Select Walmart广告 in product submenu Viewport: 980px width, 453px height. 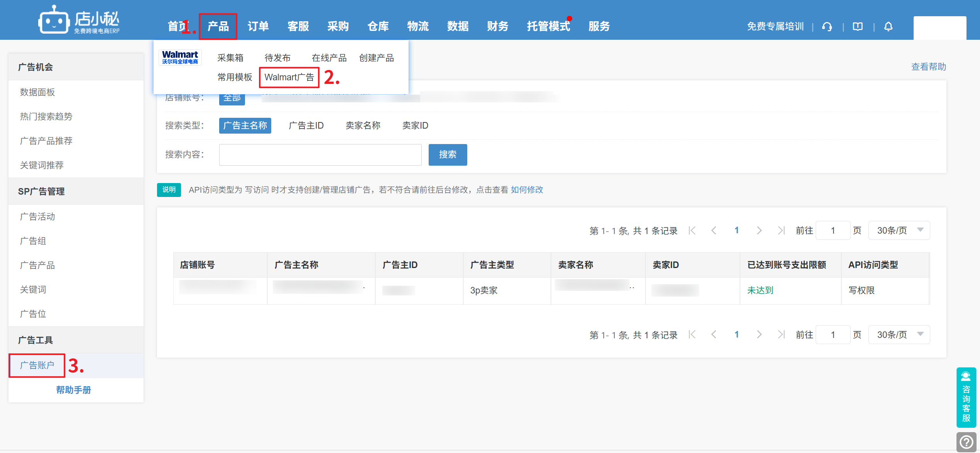coord(289,77)
